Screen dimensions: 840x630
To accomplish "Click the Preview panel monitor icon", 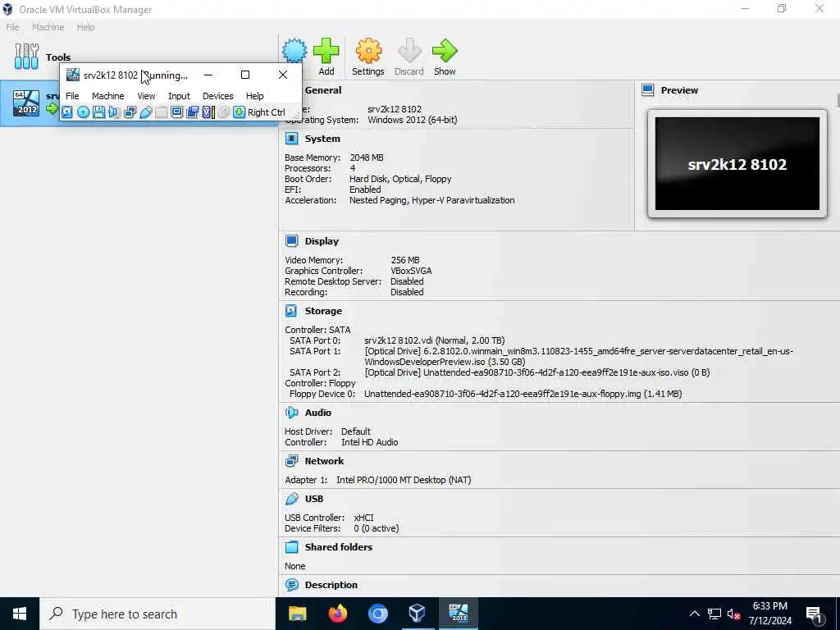I will [x=648, y=90].
